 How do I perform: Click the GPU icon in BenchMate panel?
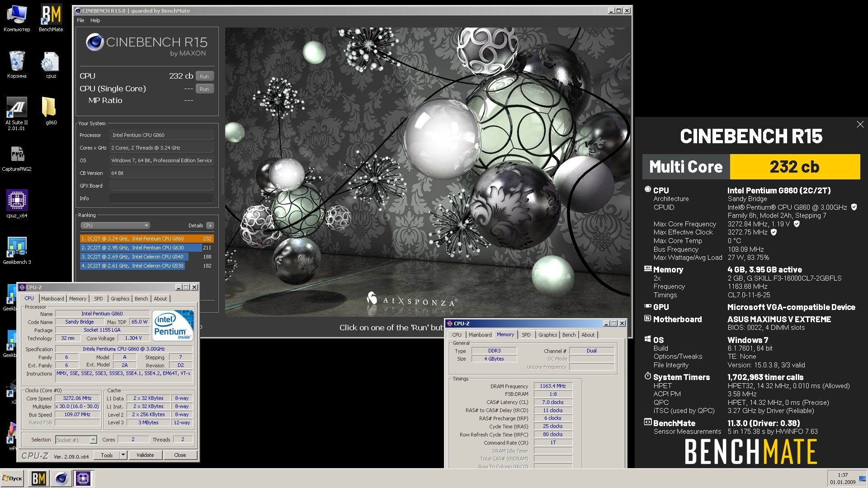coord(647,306)
